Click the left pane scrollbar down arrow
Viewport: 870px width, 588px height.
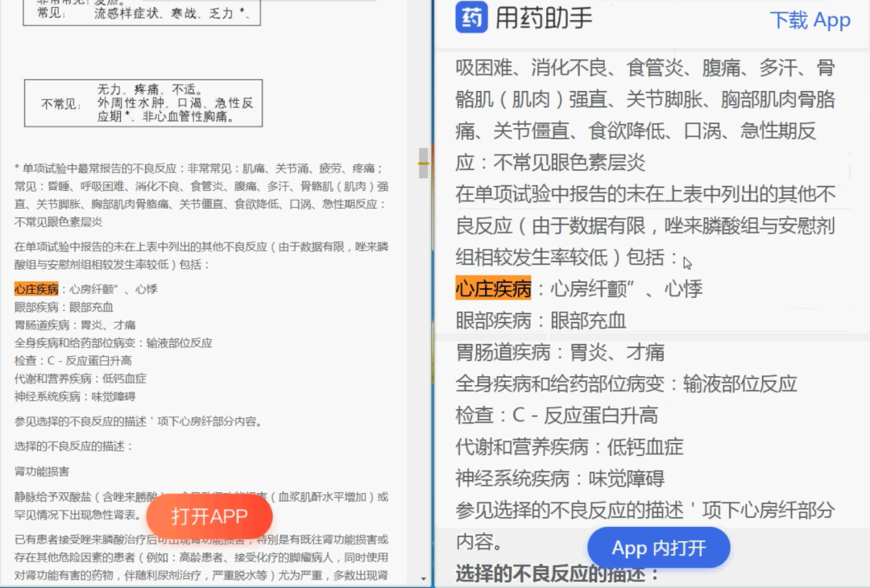click(x=424, y=578)
